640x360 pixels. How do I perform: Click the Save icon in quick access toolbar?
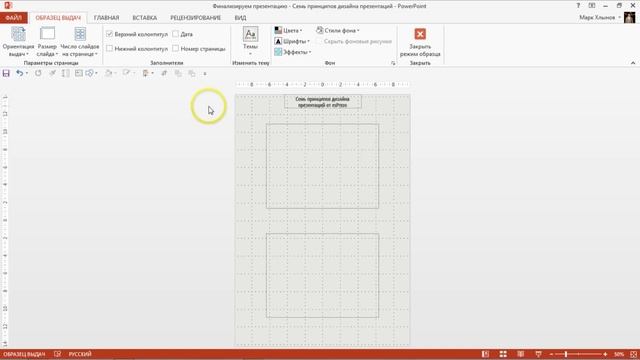[6, 73]
